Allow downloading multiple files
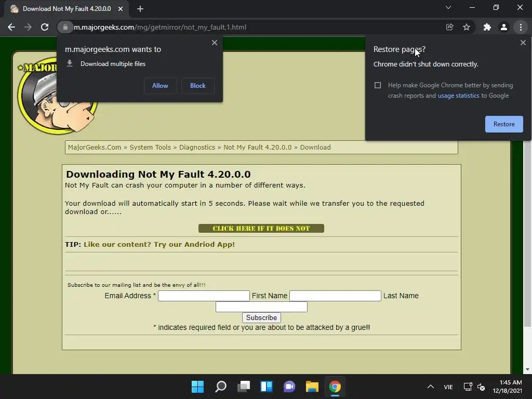Image resolution: width=532 pixels, height=399 pixels. click(x=160, y=86)
